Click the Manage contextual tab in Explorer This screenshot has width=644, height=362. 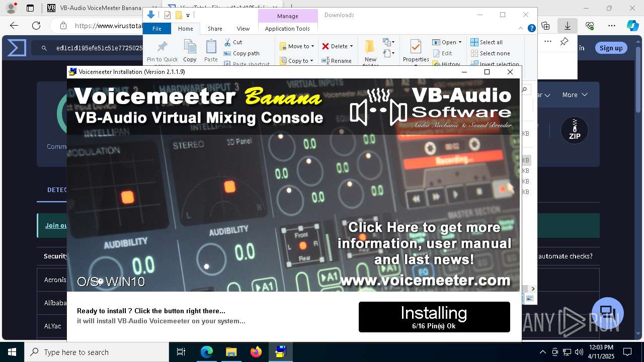[x=287, y=16]
